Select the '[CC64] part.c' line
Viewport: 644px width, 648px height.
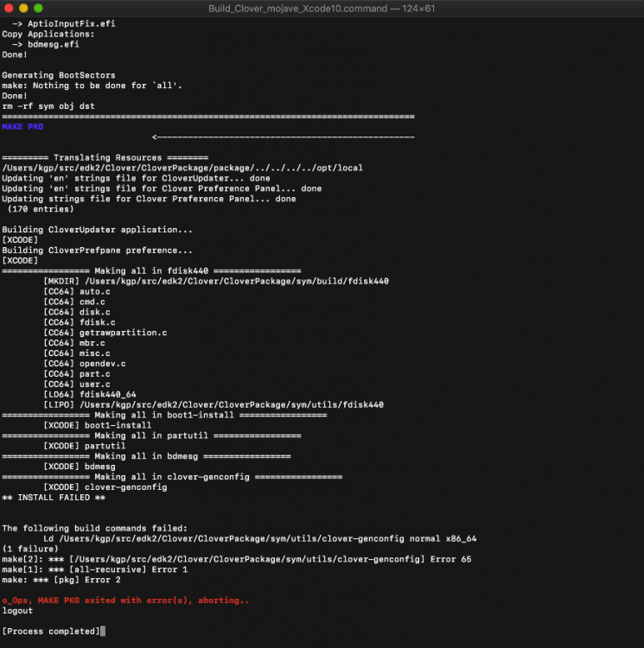(x=77, y=374)
